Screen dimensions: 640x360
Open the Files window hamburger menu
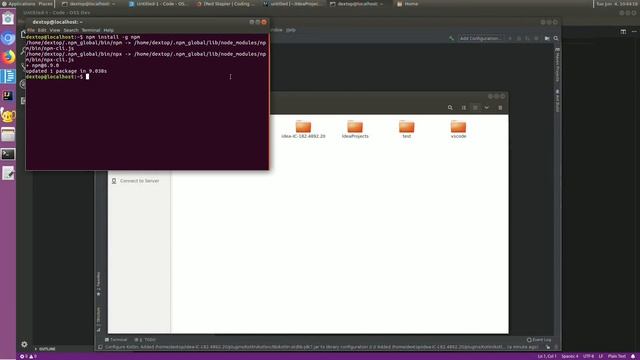500,108
